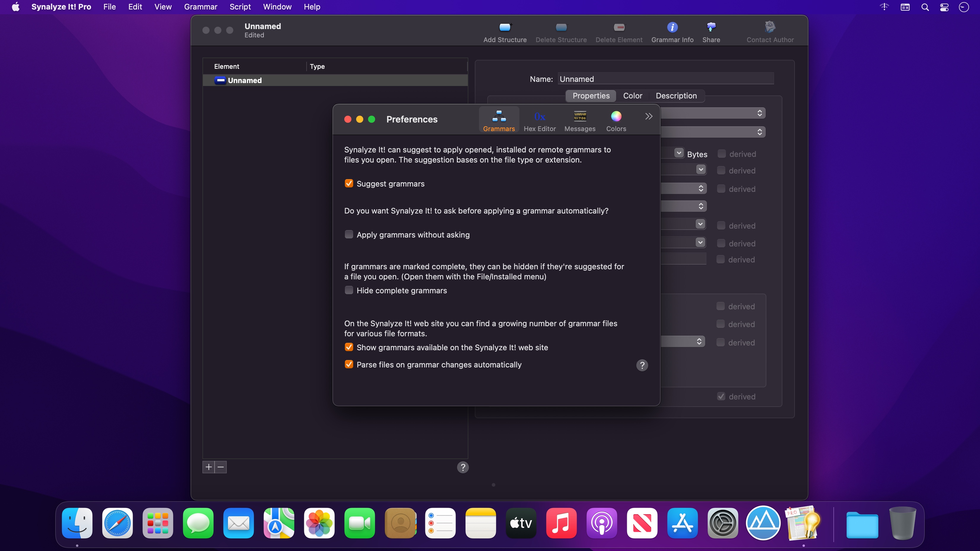Close the Preferences window
The height and width of the screenshot is (551, 980).
[347, 120]
